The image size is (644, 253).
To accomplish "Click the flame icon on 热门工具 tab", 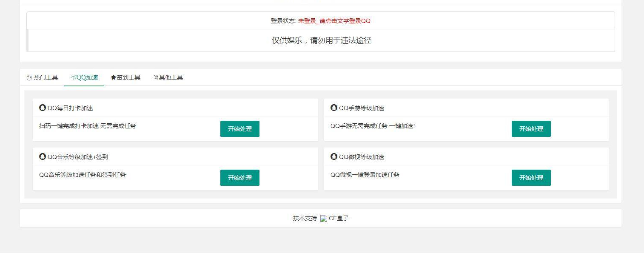I will pos(29,77).
